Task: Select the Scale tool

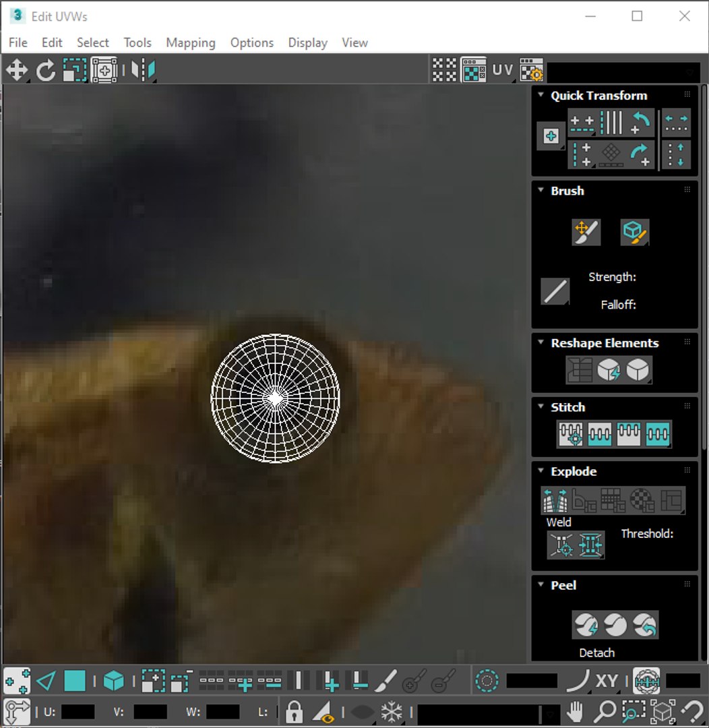Action: 75,71
